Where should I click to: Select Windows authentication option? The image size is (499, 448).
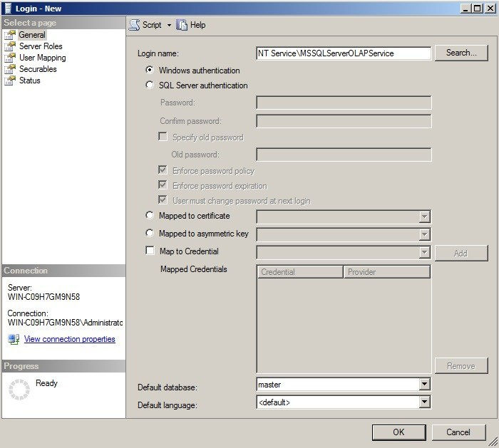pyautogui.click(x=149, y=70)
